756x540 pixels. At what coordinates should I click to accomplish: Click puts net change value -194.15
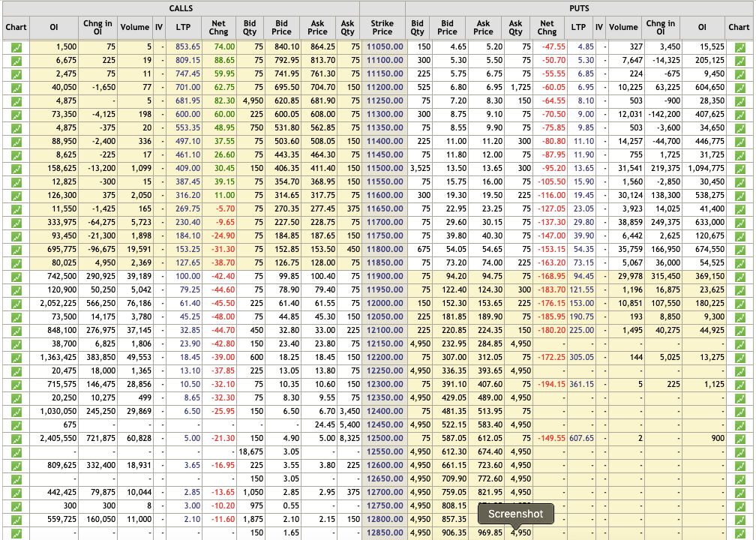551,384
